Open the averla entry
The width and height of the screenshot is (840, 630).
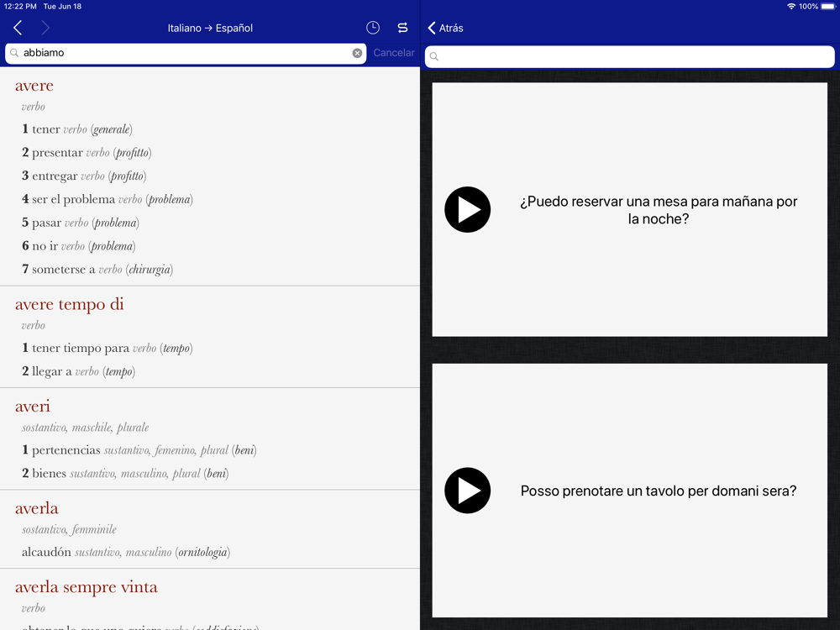(37, 508)
